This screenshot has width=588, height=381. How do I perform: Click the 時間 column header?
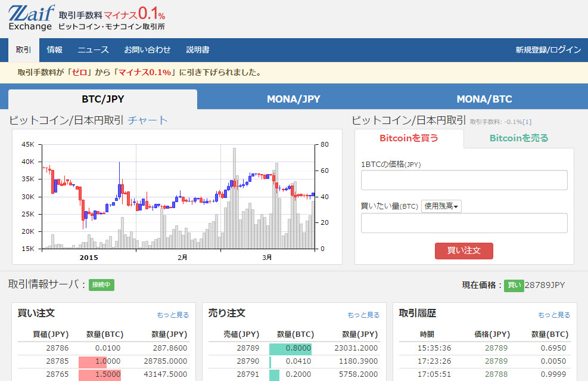[x=427, y=334]
